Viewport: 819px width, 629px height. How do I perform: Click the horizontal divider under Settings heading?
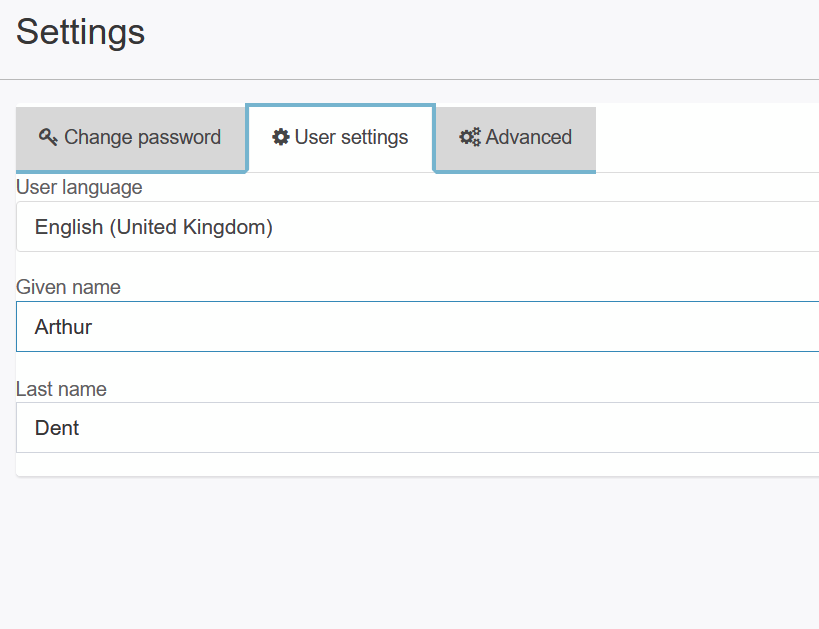tap(410, 80)
